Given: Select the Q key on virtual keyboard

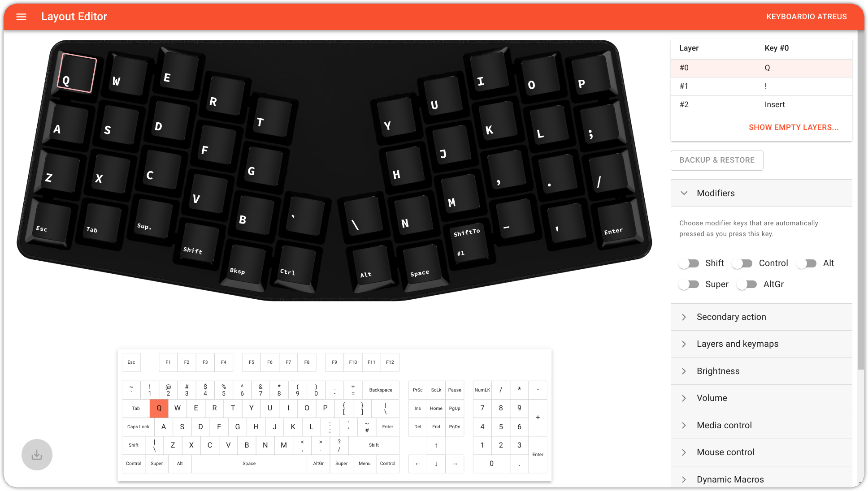Looking at the screenshot, I should (x=159, y=408).
